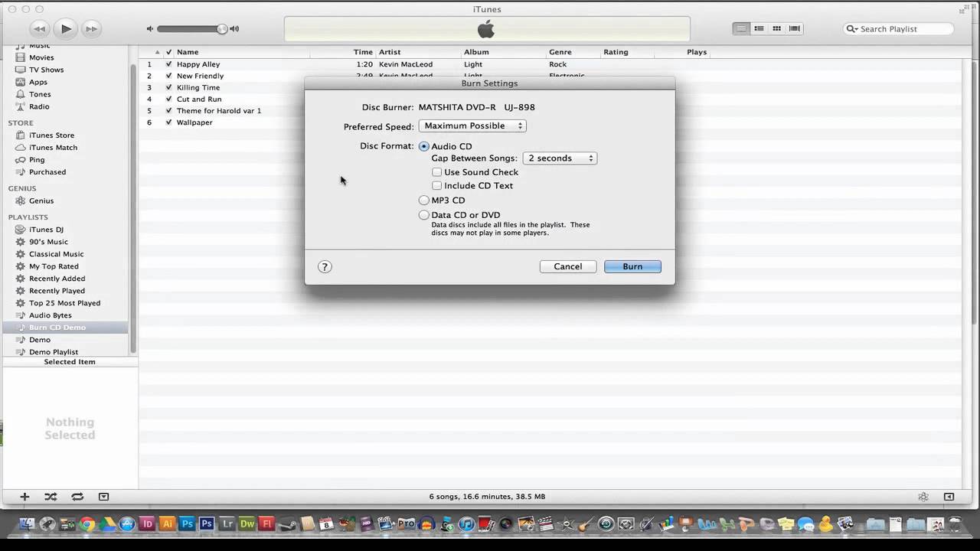Switch to Song List view
This screenshot has height=551, width=980.
pyautogui.click(x=740, y=29)
